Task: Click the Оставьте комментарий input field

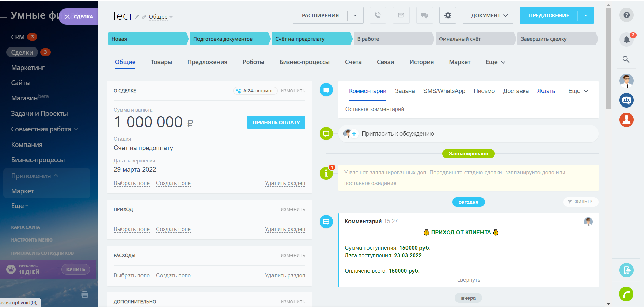Action: 468,109
